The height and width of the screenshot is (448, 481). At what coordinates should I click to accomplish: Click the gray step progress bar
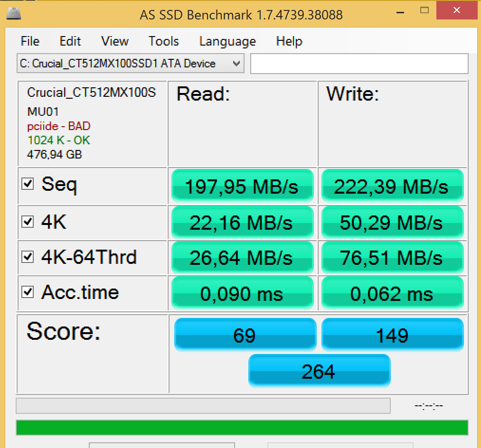pyautogui.click(x=203, y=406)
